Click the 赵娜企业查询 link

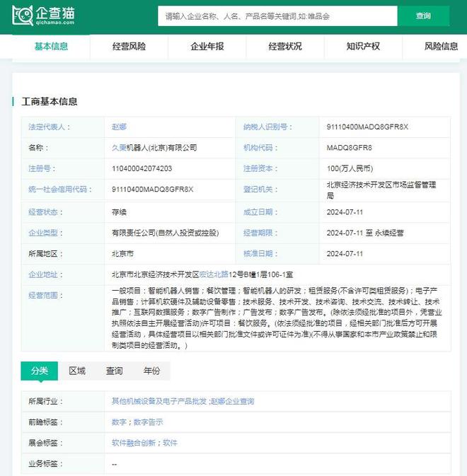tap(232, 401)
